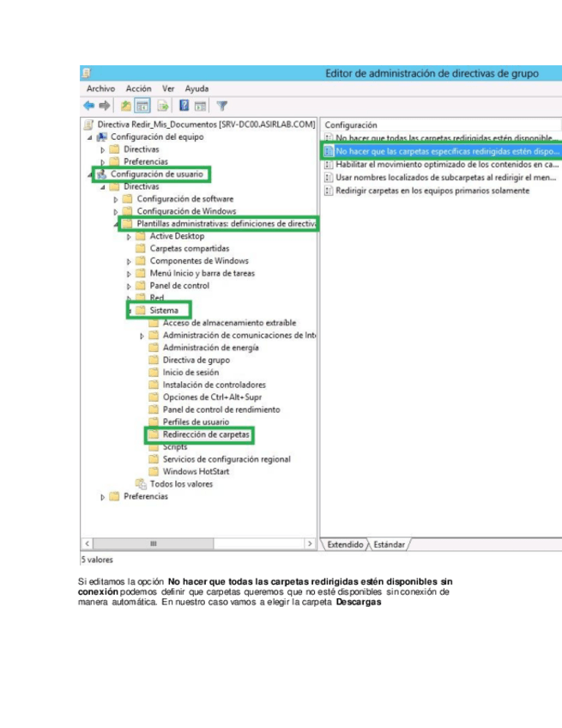Click the Forward arrow in the toolbar
The image size is (562, 728).
[104, 106]
